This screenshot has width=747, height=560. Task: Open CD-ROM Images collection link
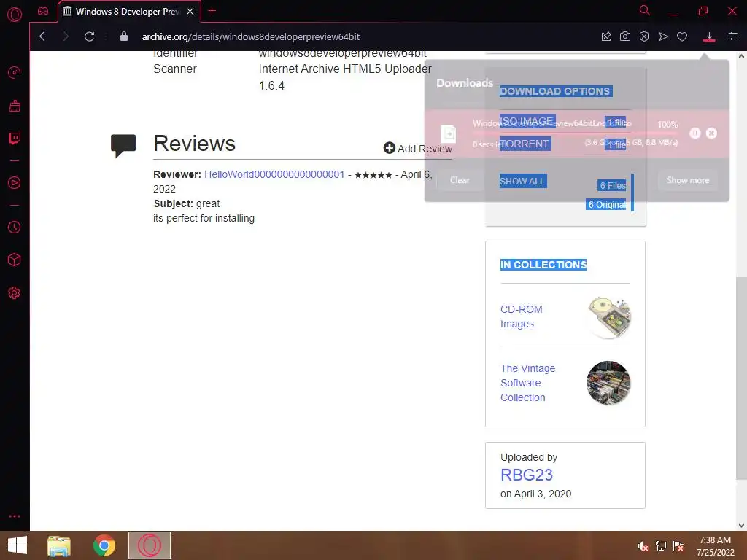tap(521, 316)
